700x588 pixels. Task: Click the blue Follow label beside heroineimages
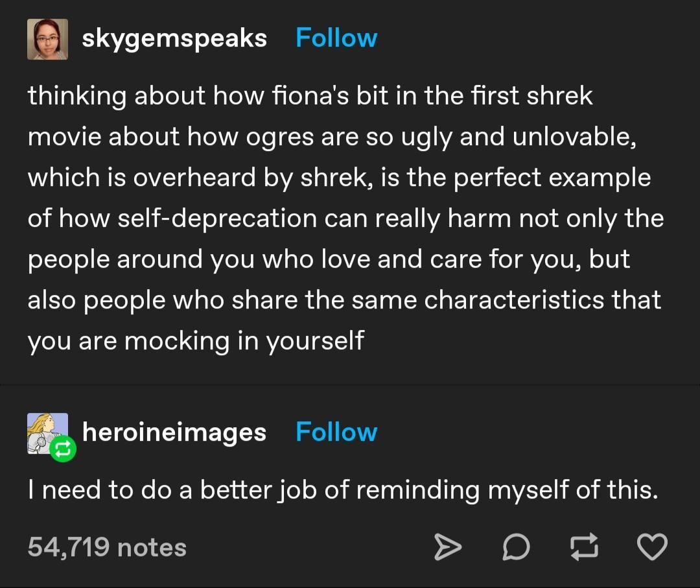336,431
